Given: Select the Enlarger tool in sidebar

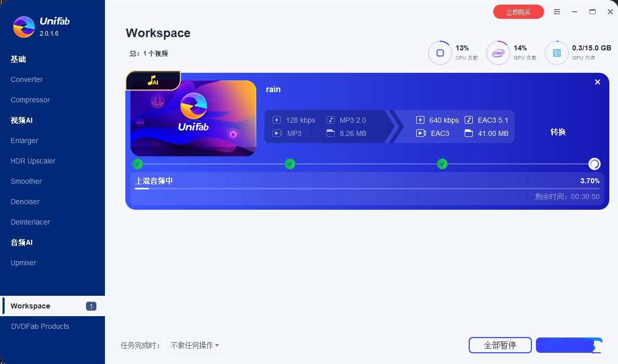Looking at the screenshot, I should [24, 141].
